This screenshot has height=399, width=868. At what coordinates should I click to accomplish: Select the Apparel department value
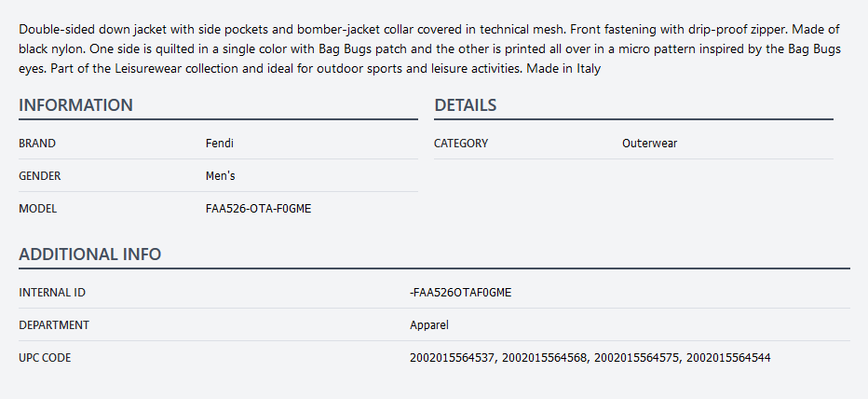pos(429,325)
